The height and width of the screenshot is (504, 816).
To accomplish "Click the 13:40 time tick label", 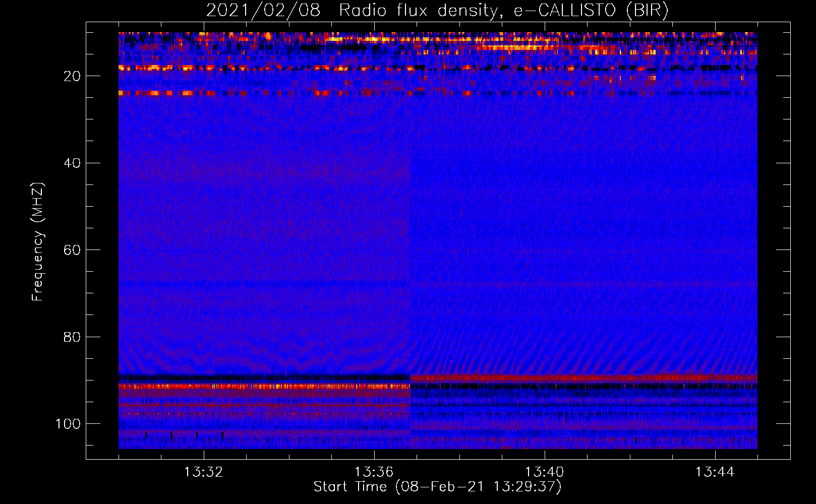I will (x=545, y=472).
